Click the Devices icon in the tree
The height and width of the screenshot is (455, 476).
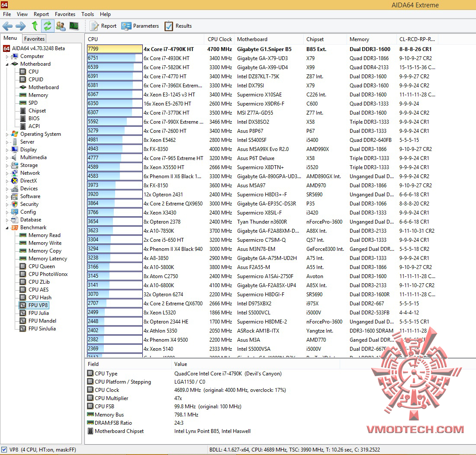click(x=15, y=189)
